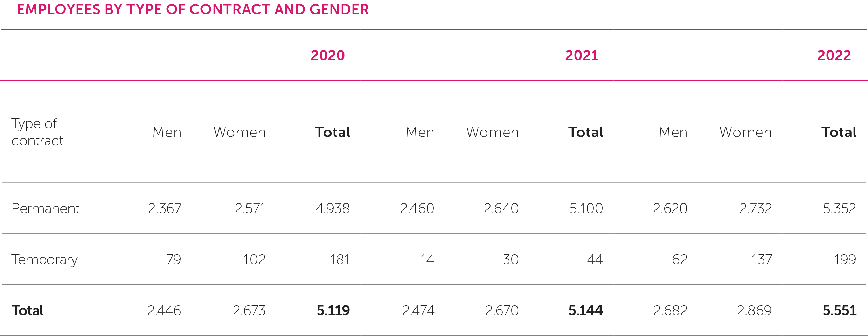868x336 pixels.
Task: Click the permanent men value 2.460
Action: pos(417,209)
